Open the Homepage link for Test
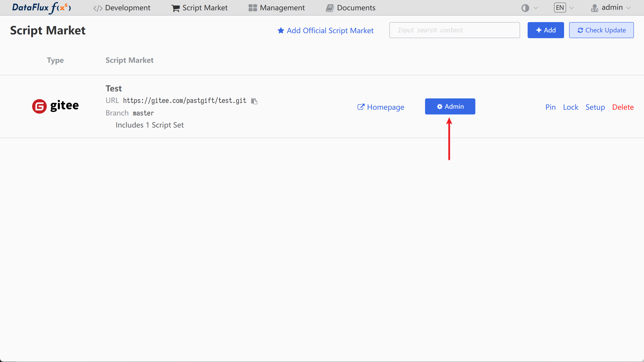Screen dimensions: 644x362 381,107
